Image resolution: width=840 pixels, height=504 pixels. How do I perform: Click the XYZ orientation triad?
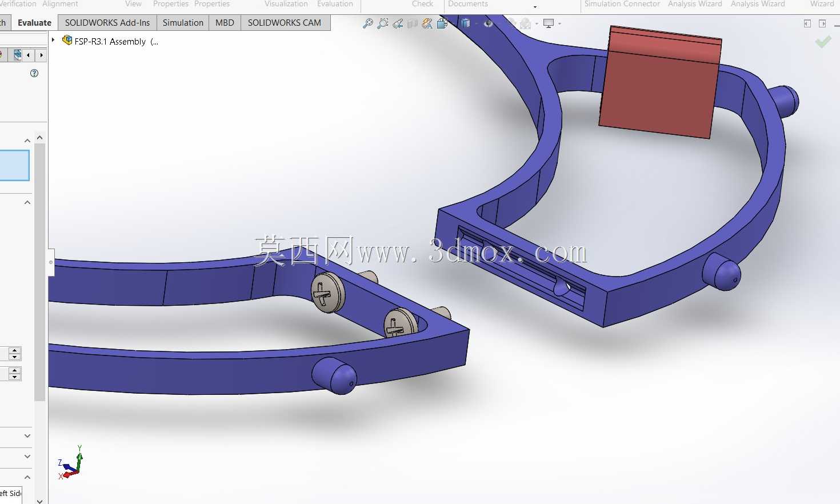pos(71,463)
